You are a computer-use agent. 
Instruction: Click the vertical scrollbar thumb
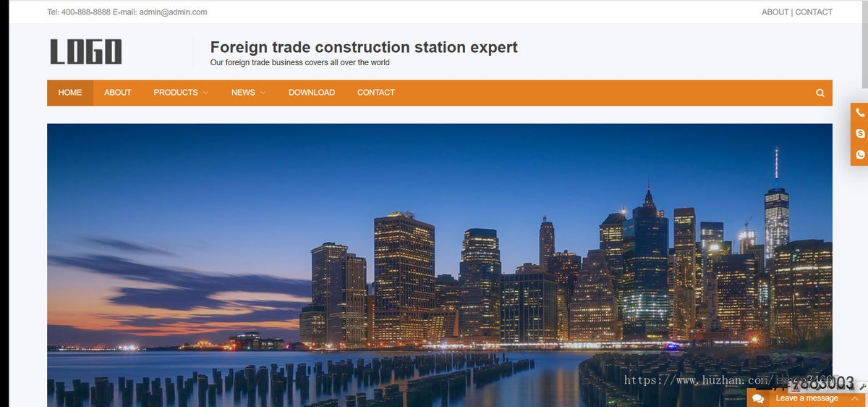(x=864, y=43)
